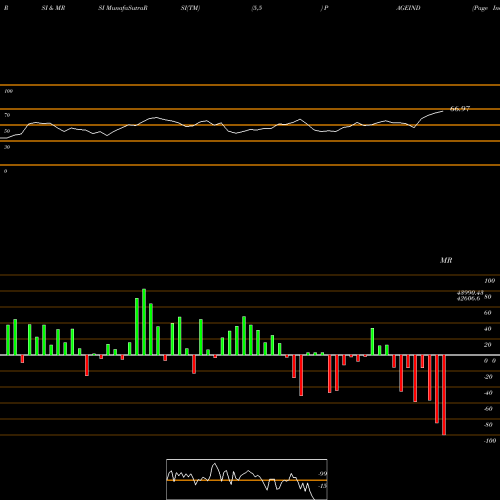Click the longest red MR bar at far right
This screenshot has width=500, height=500.
click(444, 395)
